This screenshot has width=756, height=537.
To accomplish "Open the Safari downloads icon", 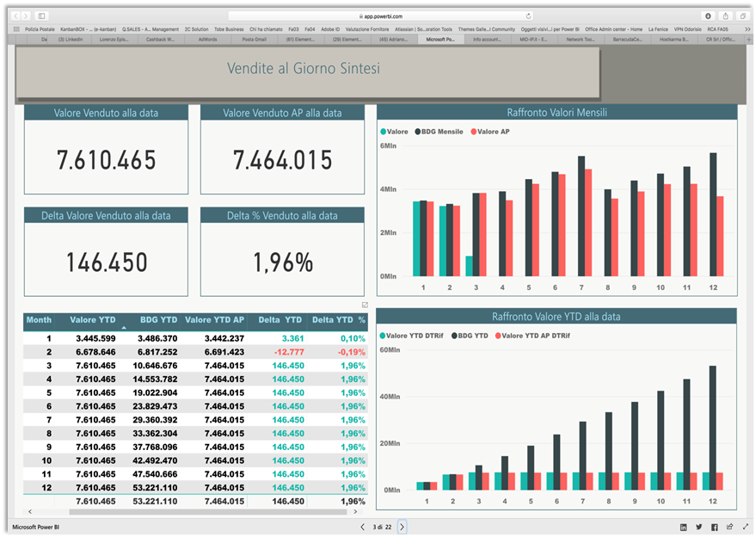I will pos(708,16).
